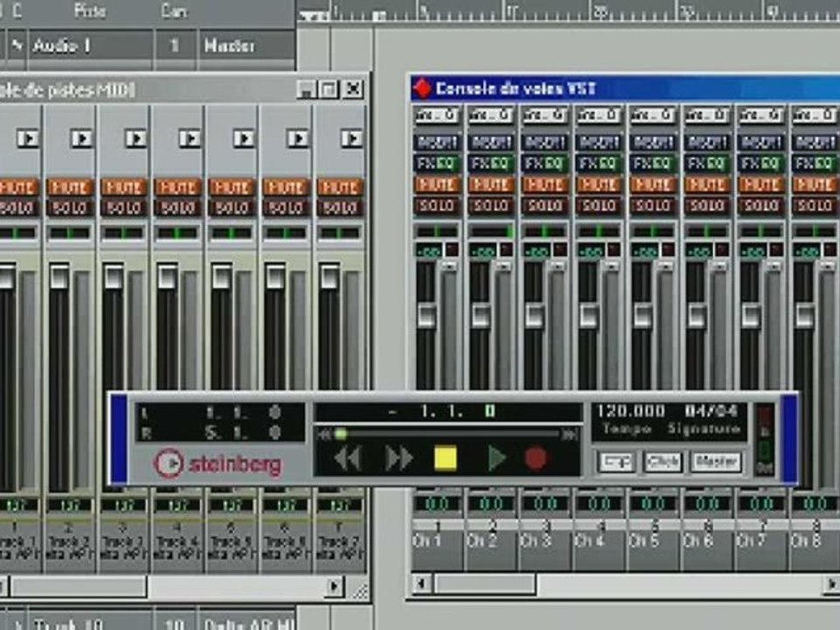840x630 pixels.
Task: Click the arrow button above Track 5 strip
Action: click(x=244, y=139)
